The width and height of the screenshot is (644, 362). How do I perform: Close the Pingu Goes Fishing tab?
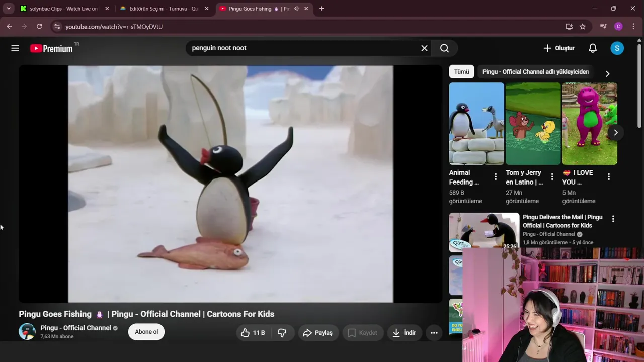306,9
